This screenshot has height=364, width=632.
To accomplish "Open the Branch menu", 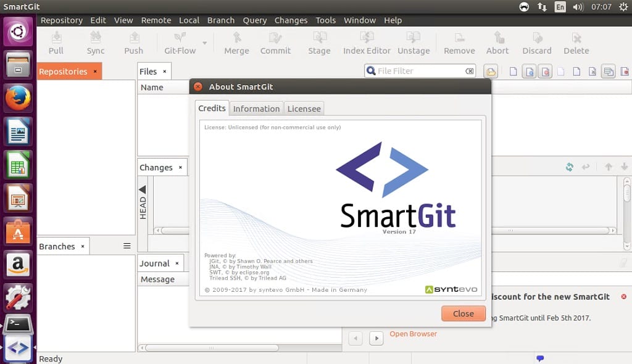I will pos(221,20).
